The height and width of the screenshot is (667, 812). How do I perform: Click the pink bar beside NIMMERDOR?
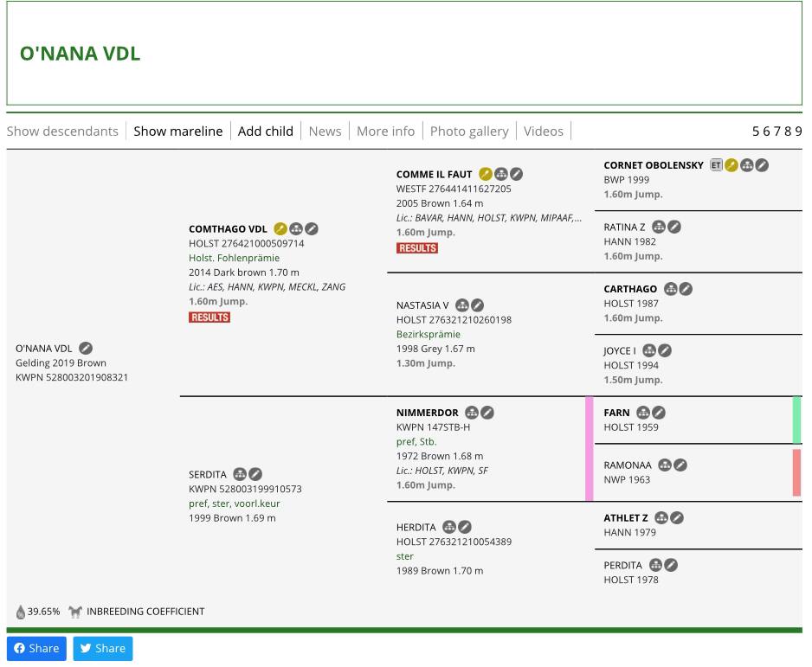590,448
